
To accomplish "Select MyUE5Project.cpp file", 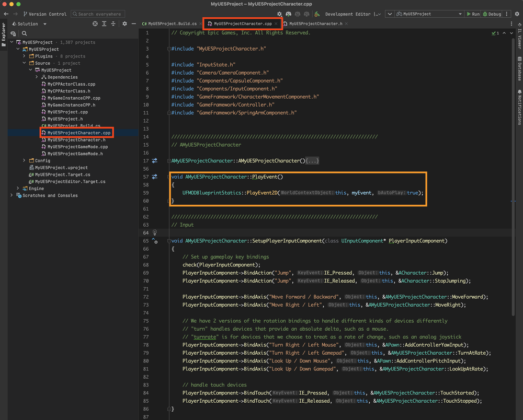I will coord(64,112).
